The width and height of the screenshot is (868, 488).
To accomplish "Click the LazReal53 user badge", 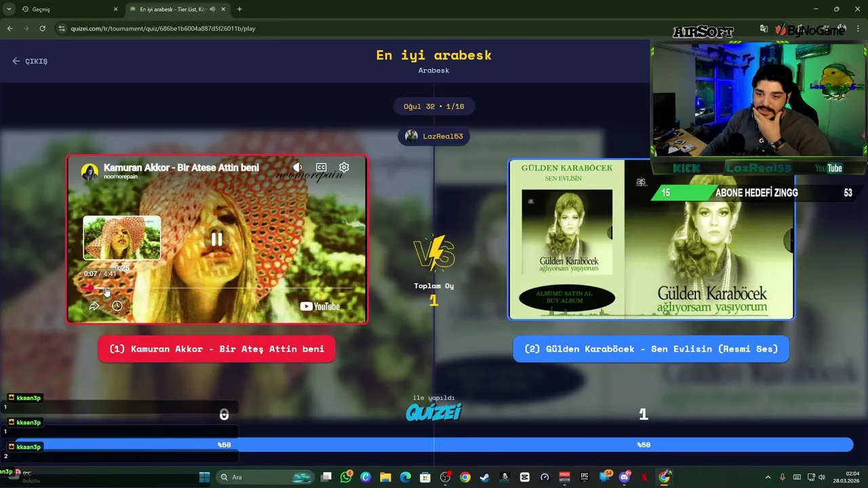I will point(434,136).
